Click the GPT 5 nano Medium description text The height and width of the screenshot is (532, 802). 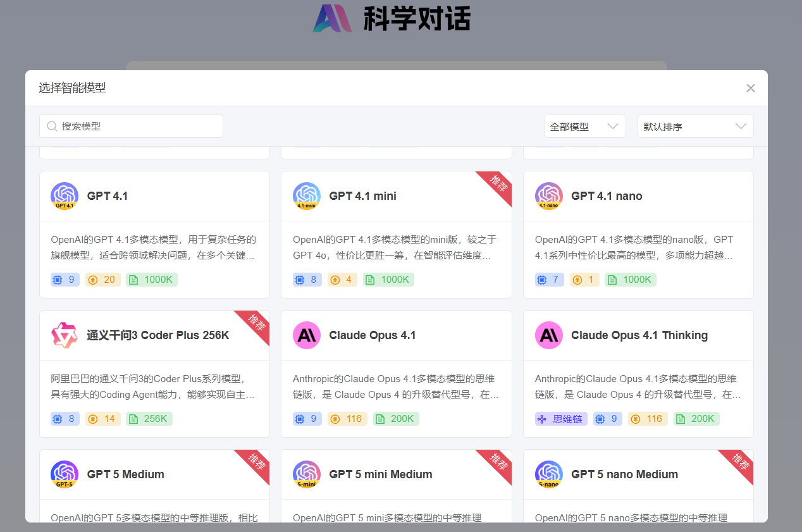631,517
